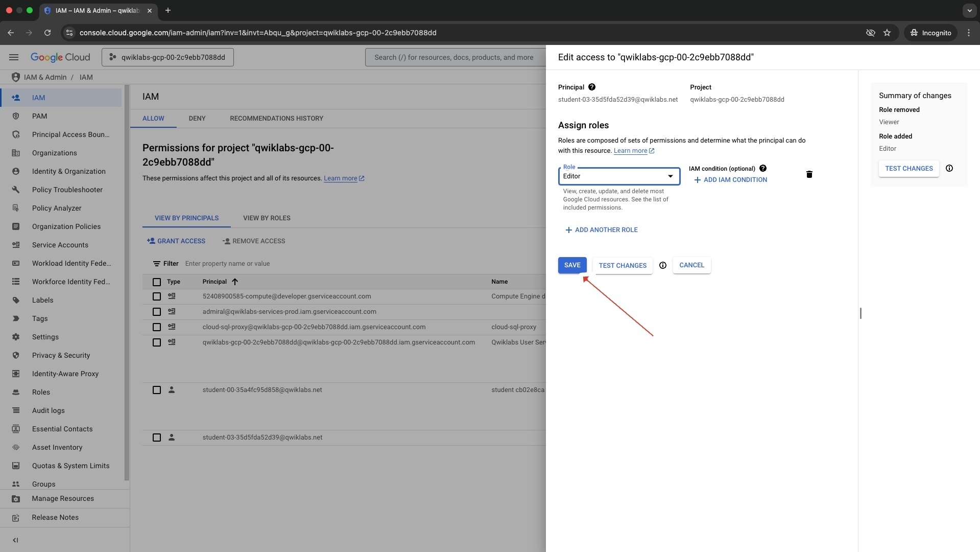Open Organization Policies

pyautogui.click(x=61, y=226)
